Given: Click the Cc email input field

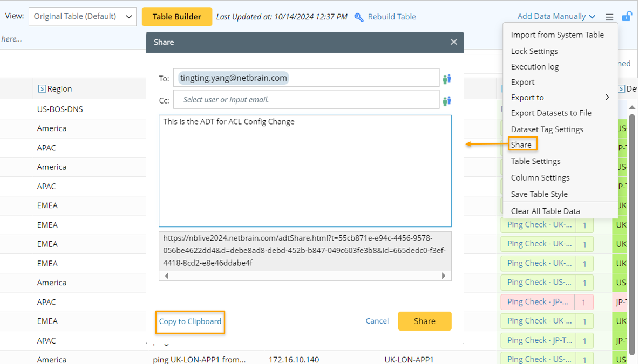Looking at the screenshot, I should coord(306,100).
